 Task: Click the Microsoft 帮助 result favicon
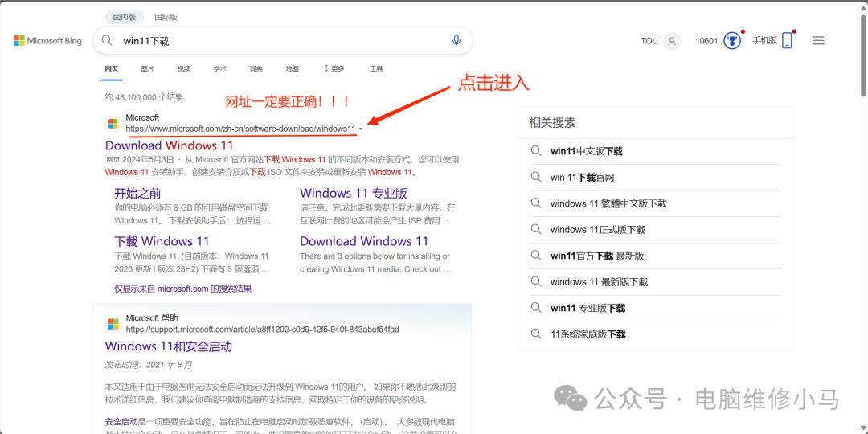(x=113, y=324)
